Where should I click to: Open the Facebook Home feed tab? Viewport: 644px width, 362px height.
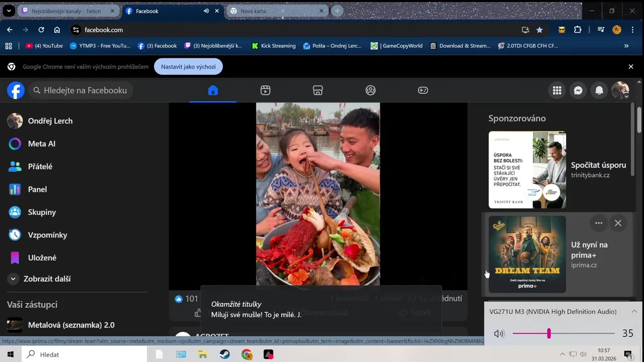click(213, 90)
